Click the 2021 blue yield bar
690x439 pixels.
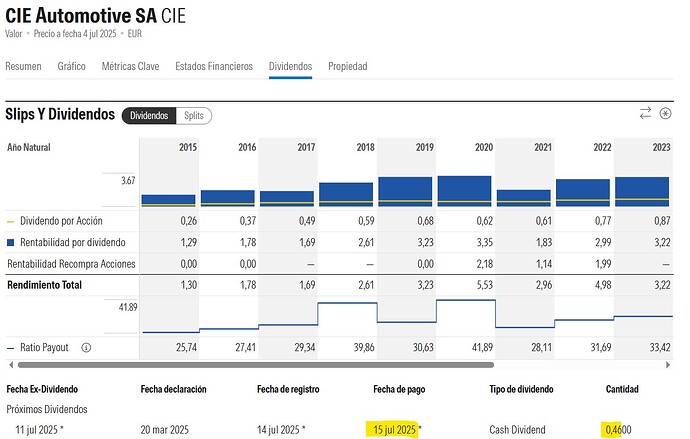pyautogui.click(x=524, y=198)
